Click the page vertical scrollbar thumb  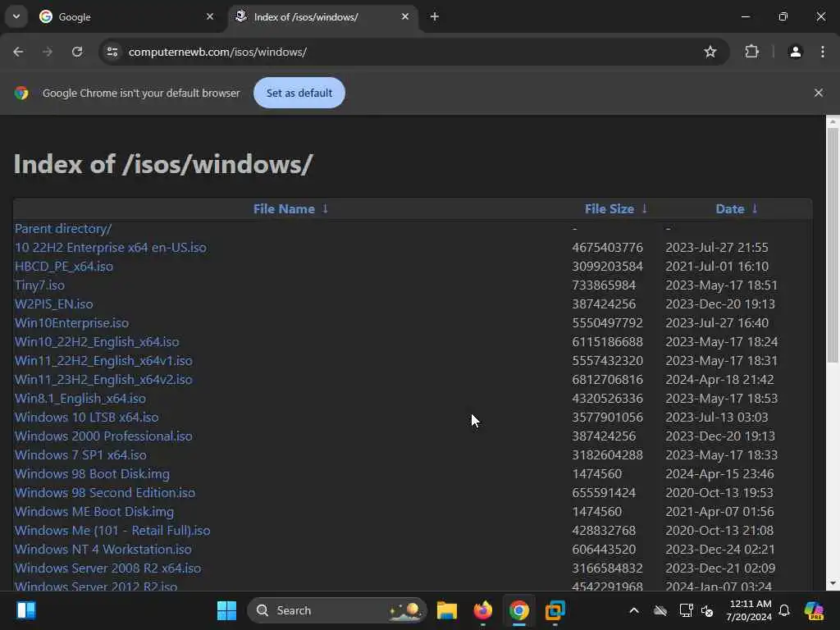tap(833, 245)
